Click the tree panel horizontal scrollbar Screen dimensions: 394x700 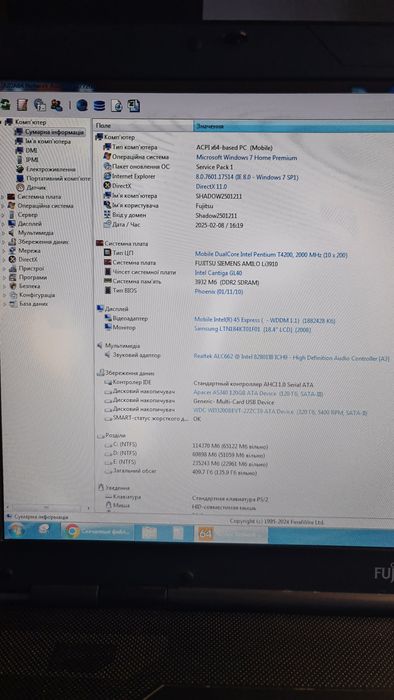click(48, 508)
